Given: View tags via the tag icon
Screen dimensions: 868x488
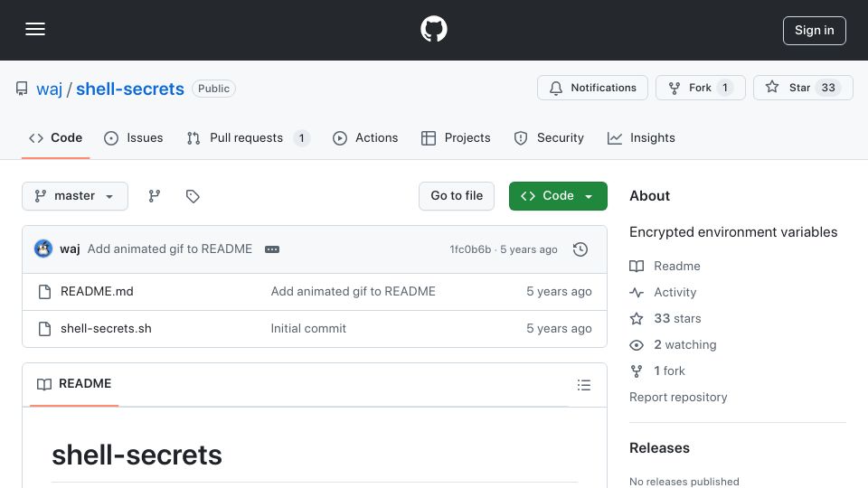Looking at the screenshot, I should point(193,196).
